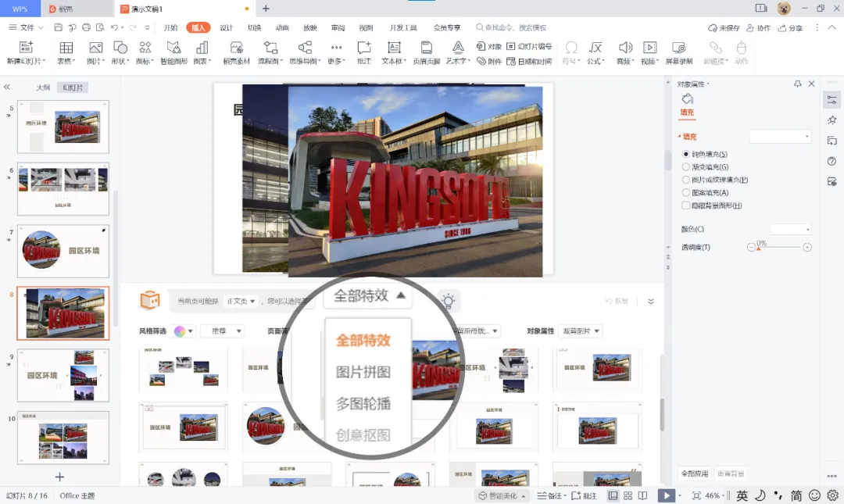Insert a table from the ribbon

66,53
